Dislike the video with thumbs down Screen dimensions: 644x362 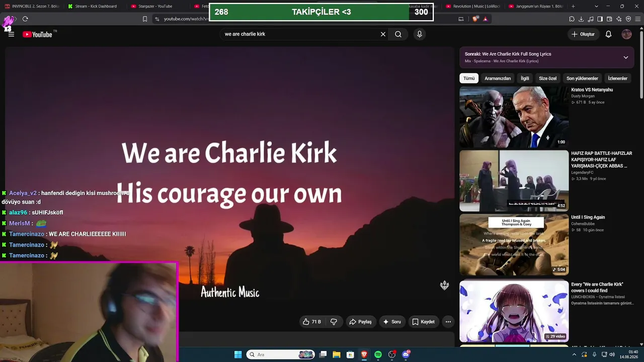pos(334,322)
